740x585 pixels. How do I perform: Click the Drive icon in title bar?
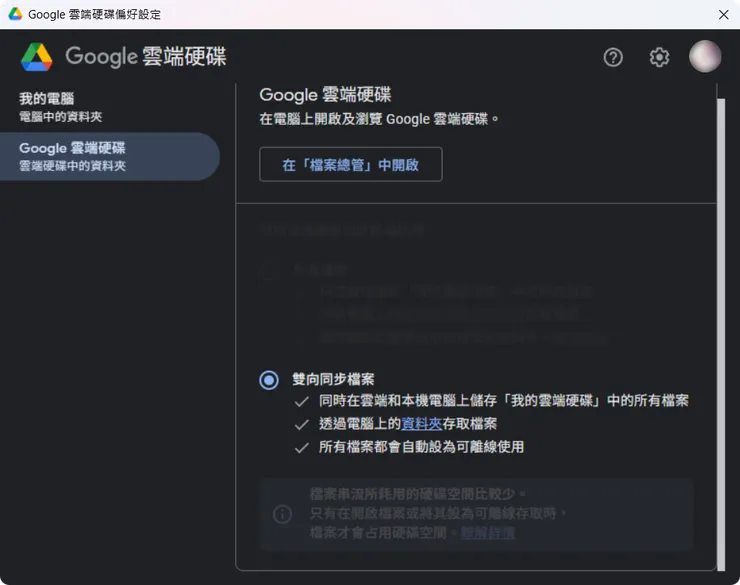tap(15, 14)
